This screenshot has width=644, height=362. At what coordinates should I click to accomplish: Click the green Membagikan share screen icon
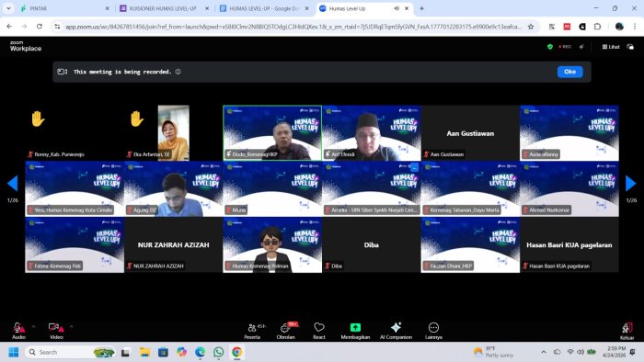(355, 328)
